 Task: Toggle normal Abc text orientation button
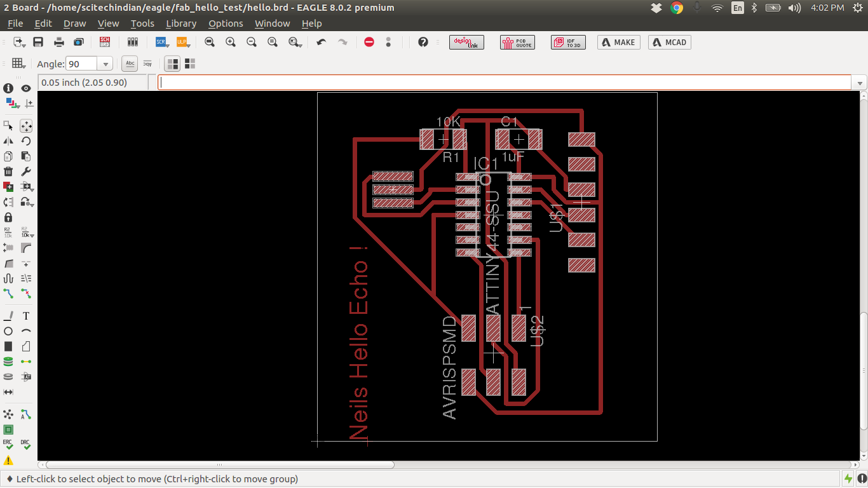point(130,64)
